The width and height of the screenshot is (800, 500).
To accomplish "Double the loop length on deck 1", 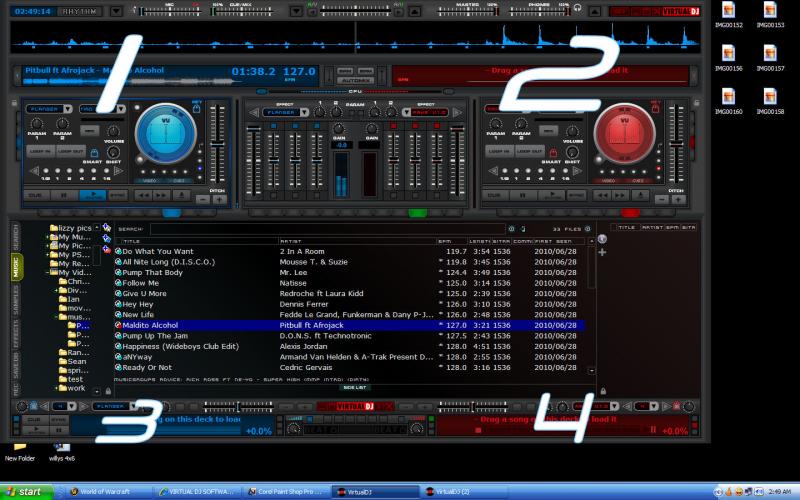I will click(119, 171).
